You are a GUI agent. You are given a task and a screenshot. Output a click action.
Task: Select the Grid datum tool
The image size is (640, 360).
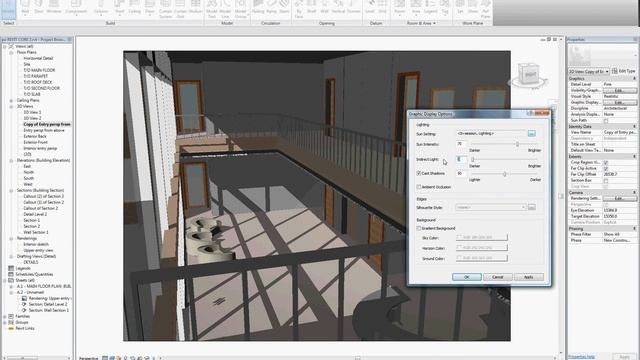pos(382,8)
